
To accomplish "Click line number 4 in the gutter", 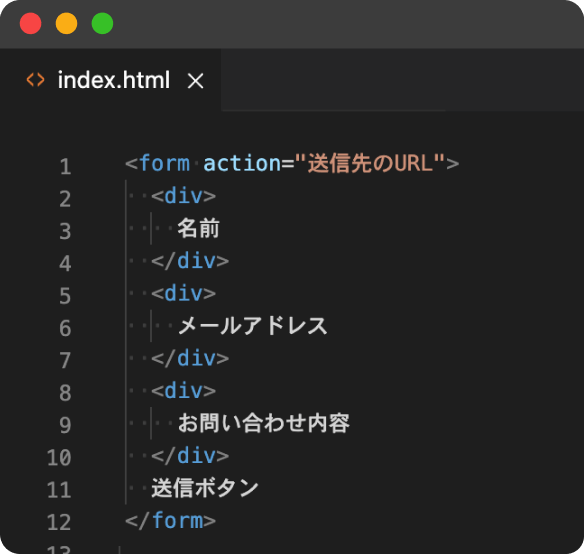I will [x=65, y=263].
